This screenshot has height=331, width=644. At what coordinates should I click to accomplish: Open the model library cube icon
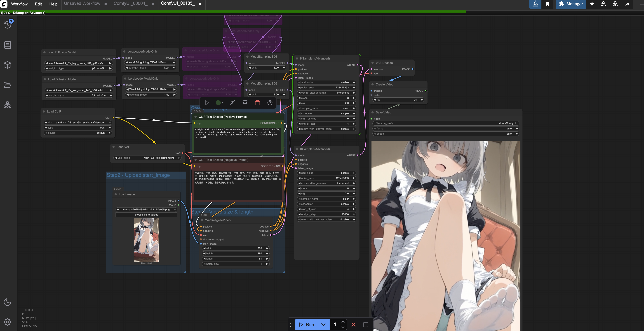tap(7, 65)
